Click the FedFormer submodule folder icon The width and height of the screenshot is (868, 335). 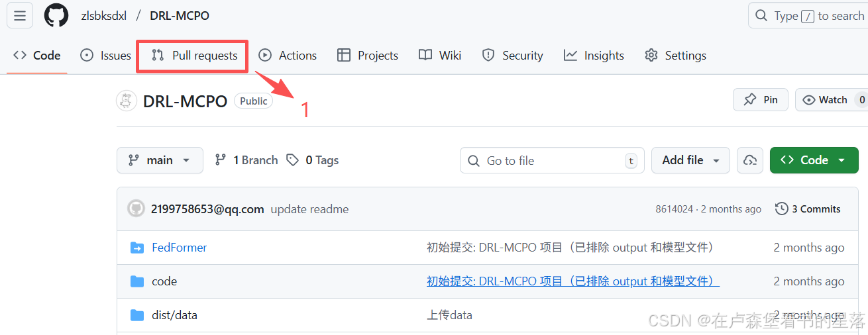pyautogui.click(x=137, y=248)
